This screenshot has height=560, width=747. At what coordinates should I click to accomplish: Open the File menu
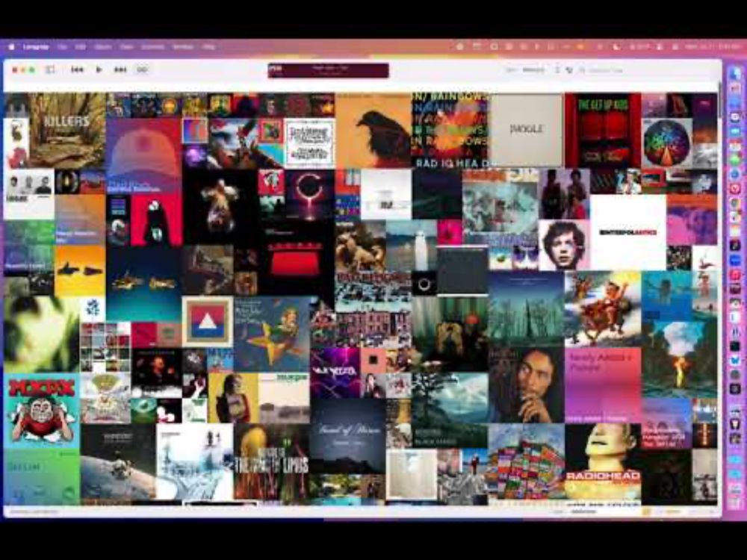[x=62, y=46]
